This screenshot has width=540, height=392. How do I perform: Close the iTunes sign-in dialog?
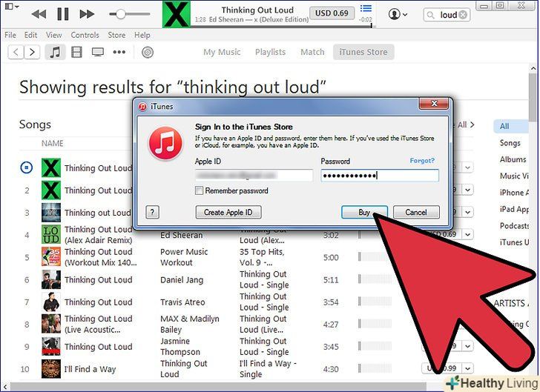point(434,103)
